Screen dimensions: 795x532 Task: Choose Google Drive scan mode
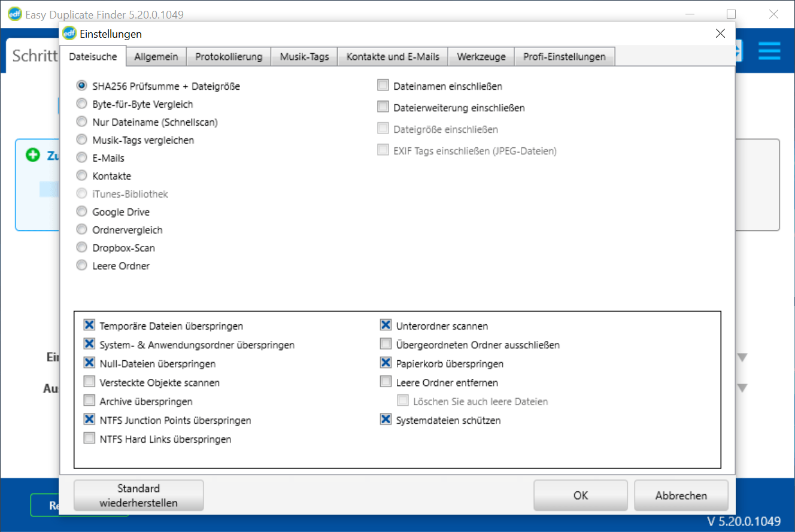click(82, 212)
